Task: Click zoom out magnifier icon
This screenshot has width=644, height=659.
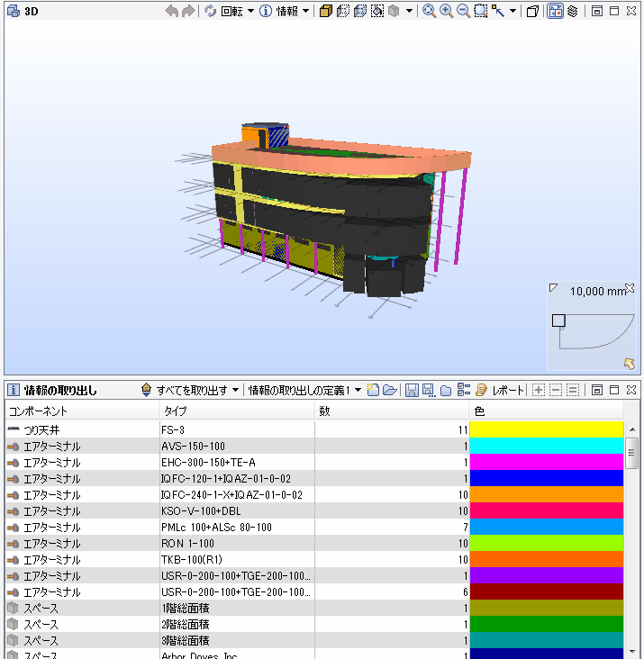Action: tap(463, 11)
